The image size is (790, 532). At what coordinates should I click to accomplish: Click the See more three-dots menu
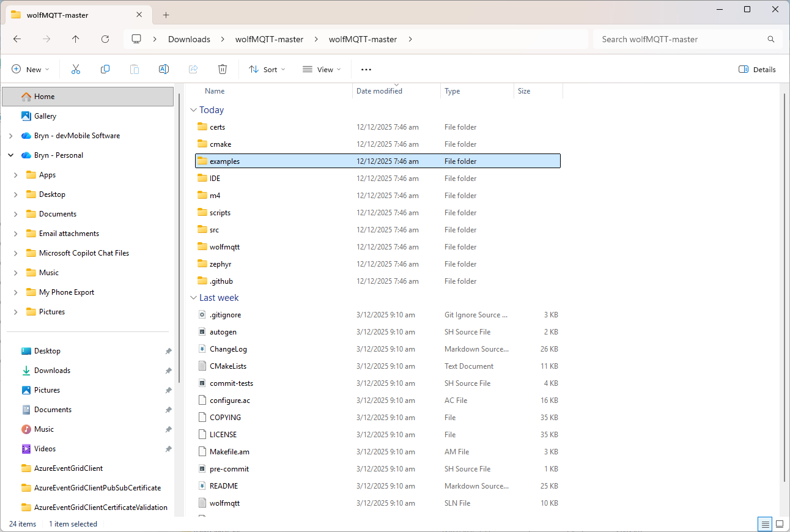coord(366,70)
